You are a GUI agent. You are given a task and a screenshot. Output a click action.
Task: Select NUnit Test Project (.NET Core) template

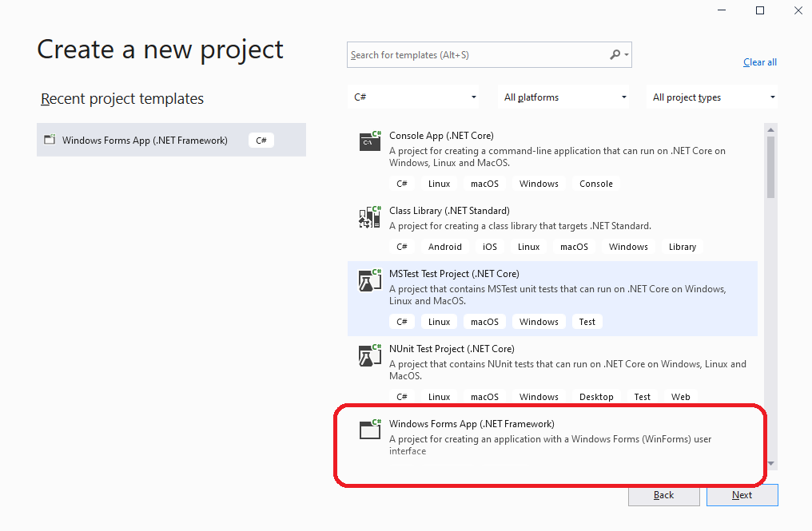click(x=552, y=373)
